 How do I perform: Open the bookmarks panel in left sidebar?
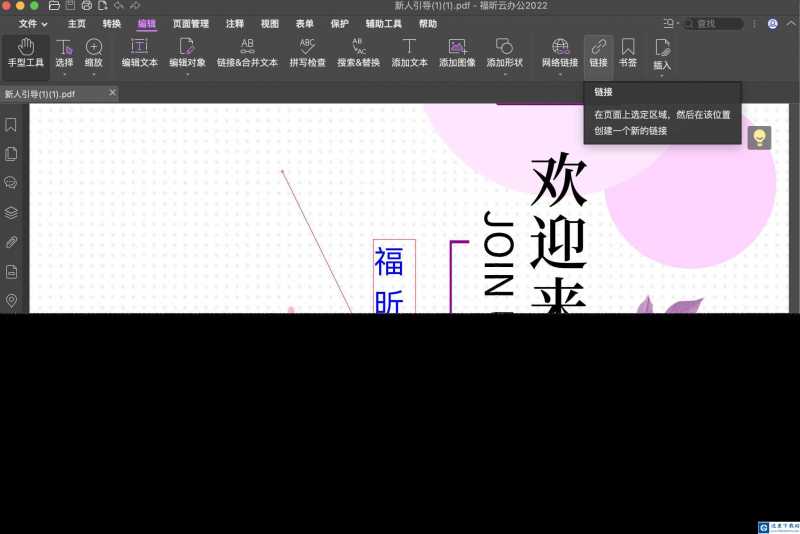pos(11,125)
